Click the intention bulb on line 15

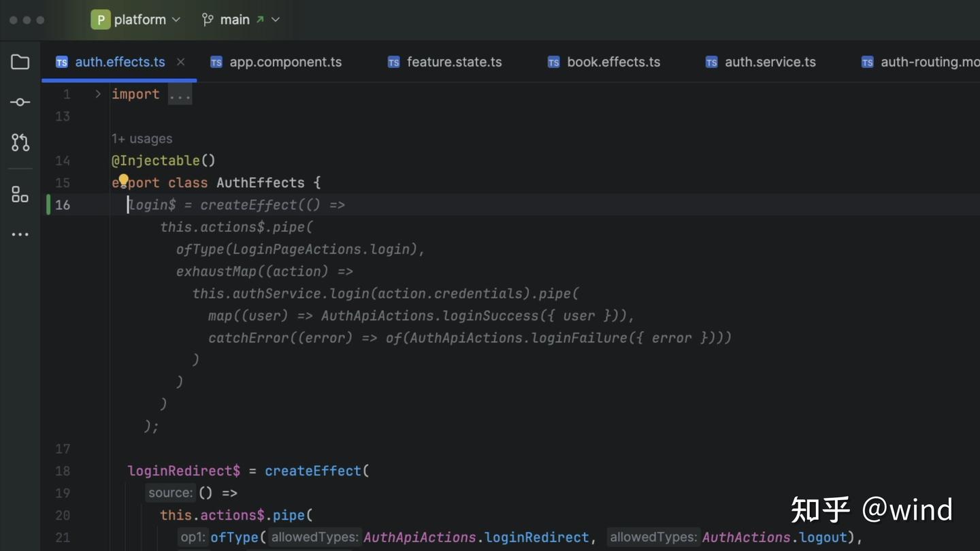click(x=123, y=180)
